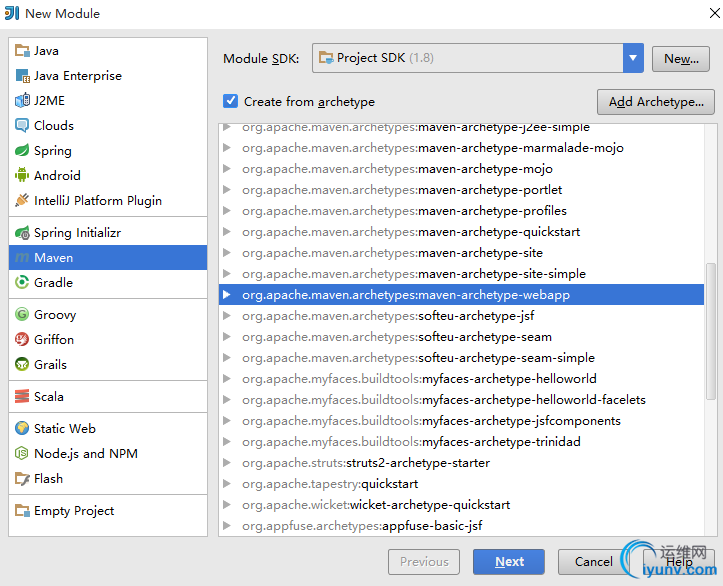Click the Node.js hexagon icon
723x586 pixels.
point(22,453)
